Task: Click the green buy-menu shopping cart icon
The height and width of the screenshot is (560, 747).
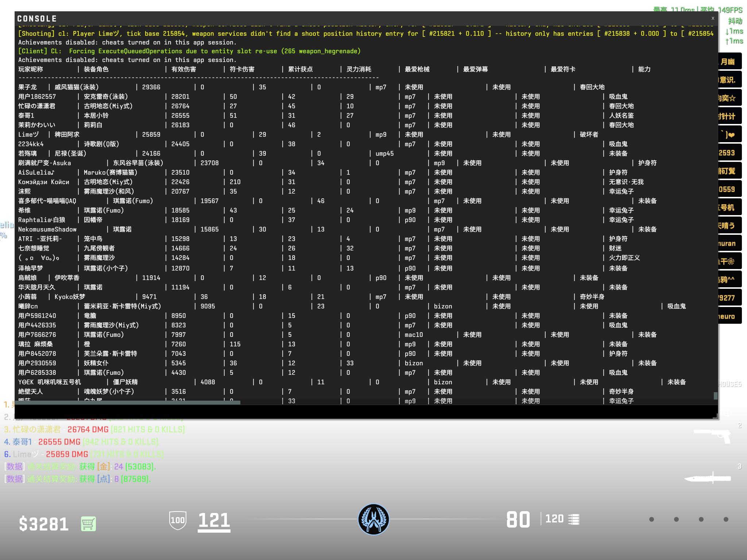Action: [x=88, y=524]
